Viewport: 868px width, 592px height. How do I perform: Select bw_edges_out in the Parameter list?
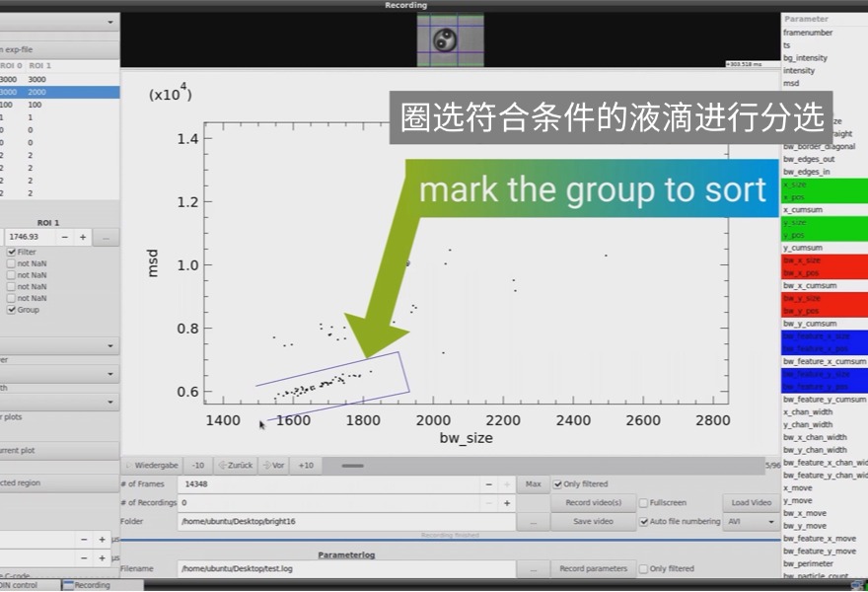809,160
